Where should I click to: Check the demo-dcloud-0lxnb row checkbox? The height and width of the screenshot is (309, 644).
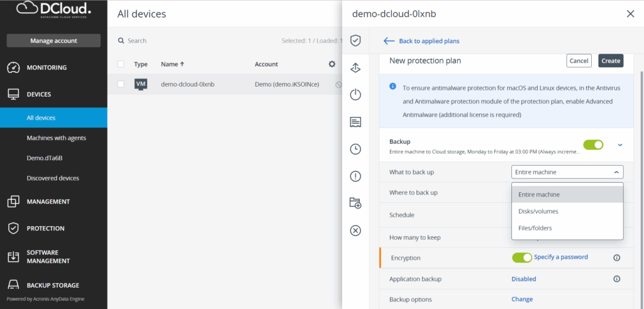click(x=121, y=84)
